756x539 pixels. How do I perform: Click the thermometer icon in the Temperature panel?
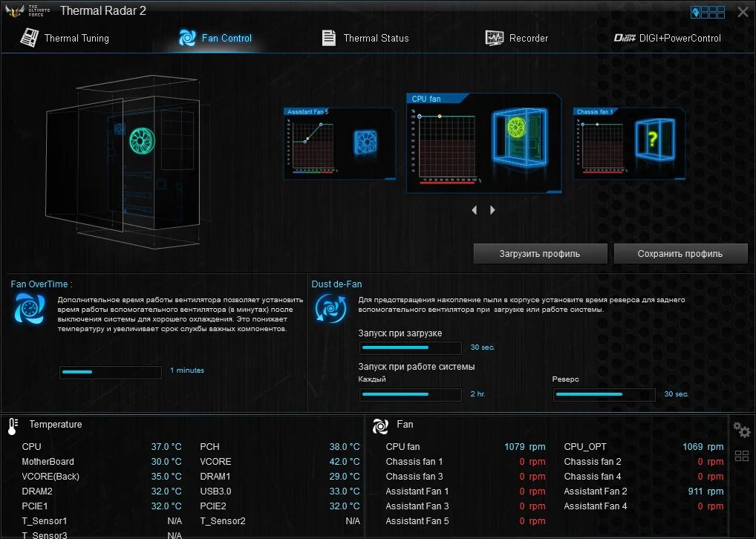[x=13, y=424]
